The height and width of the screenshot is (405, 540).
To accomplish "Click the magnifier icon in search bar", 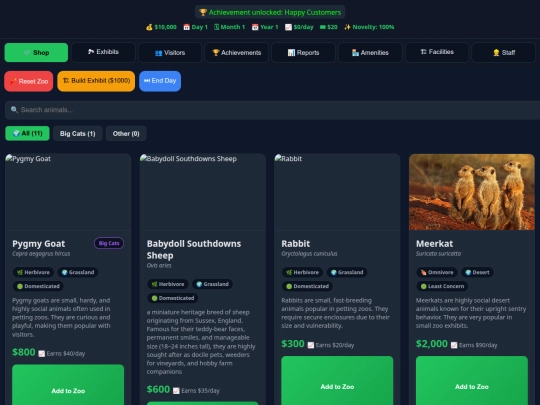I will [14, 110].
